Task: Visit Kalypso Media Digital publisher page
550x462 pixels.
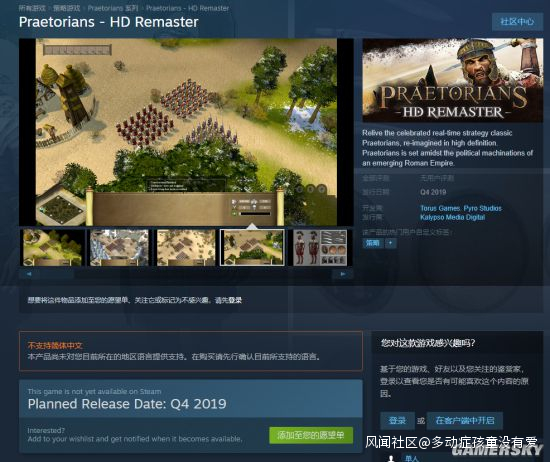Action: (452, 217)
